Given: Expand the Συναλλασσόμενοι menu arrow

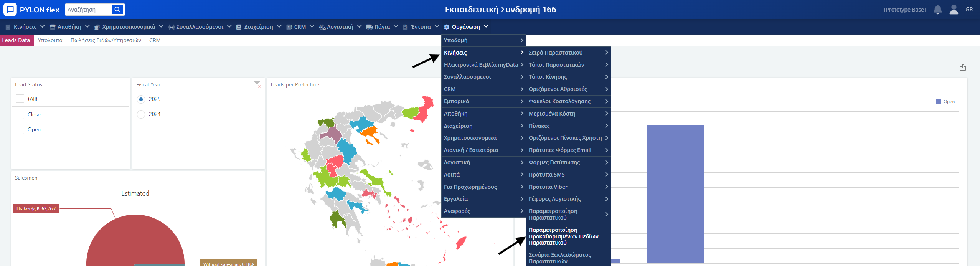Looking at the screenshot, I should tap(229, 26).
